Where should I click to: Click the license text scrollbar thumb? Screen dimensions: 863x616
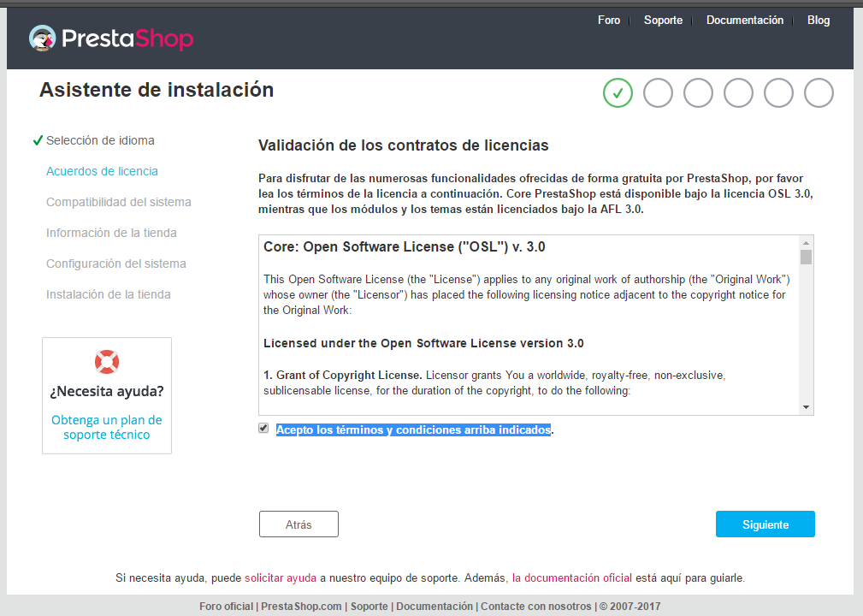(x=806, y=257)
